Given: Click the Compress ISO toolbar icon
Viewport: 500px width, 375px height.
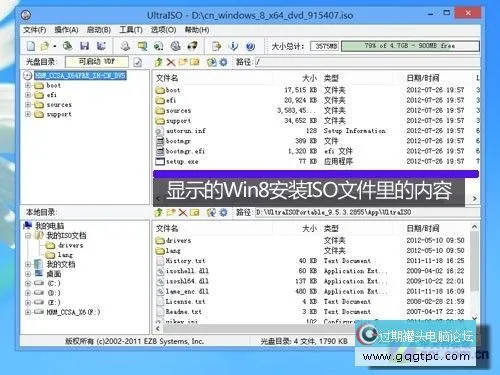Looking at the screenshot, I should coord(142,46).
